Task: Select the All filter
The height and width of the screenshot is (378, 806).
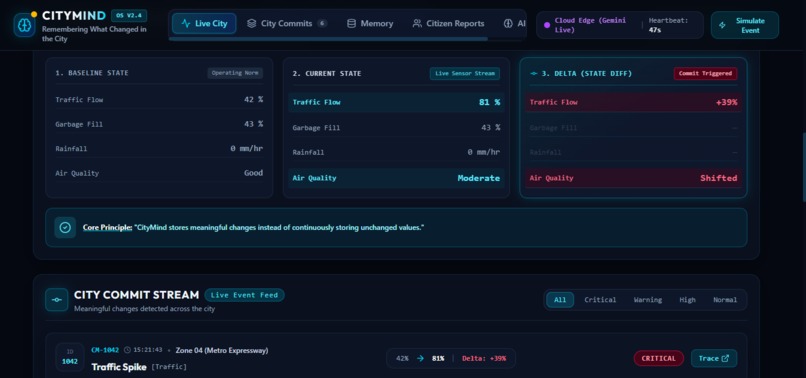Action: 560,300
